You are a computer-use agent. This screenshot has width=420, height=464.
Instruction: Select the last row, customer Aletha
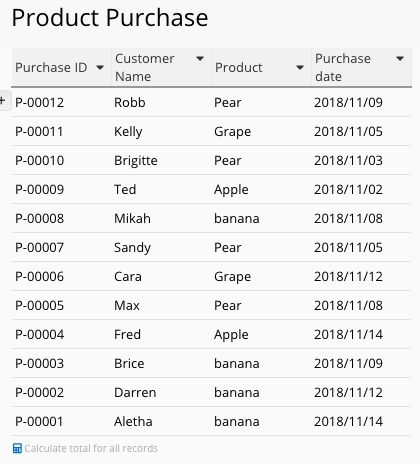(211, 421)
